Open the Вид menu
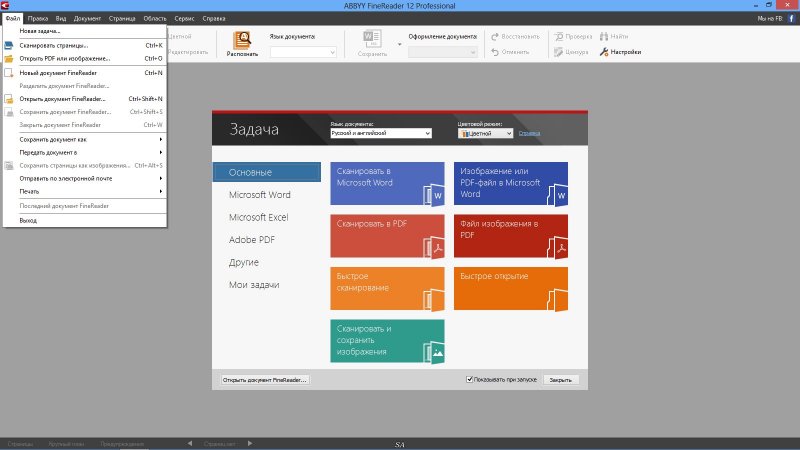The image size is (800, 450). [x=61, y=18]
